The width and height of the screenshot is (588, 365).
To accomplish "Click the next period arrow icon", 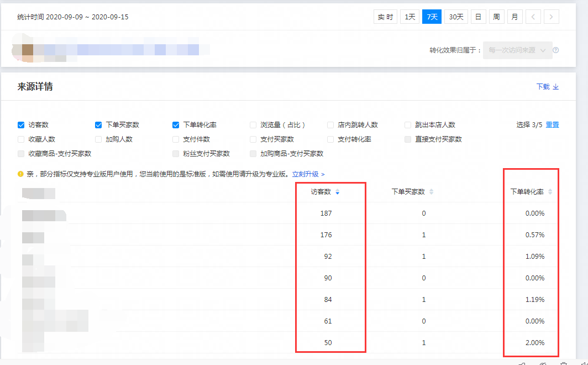I will click(x=551, y=17).
